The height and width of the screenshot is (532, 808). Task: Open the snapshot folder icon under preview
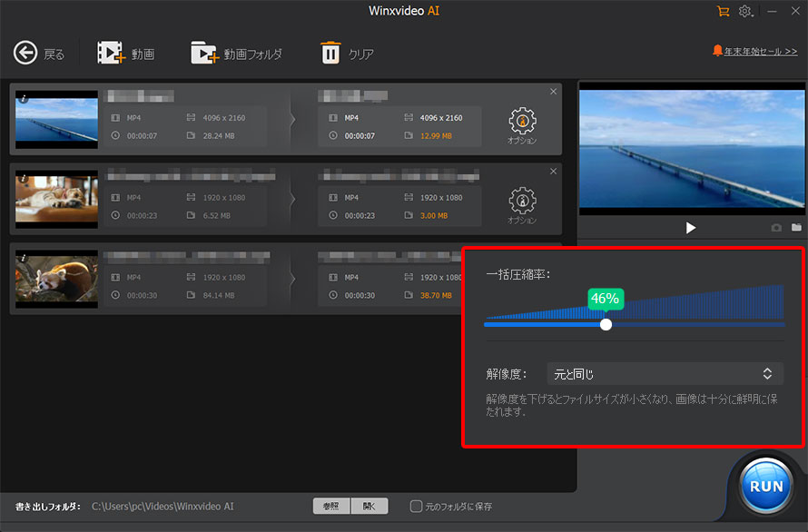tap(796, 228)
